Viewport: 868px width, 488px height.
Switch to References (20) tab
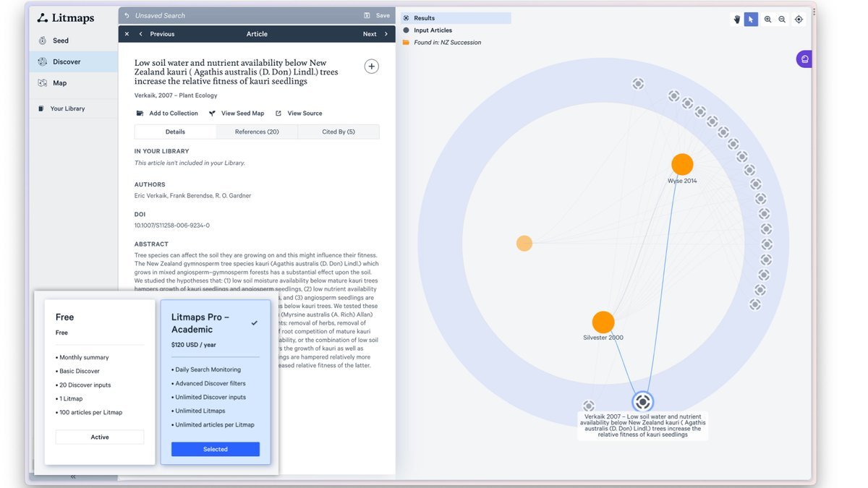(257, 132)
